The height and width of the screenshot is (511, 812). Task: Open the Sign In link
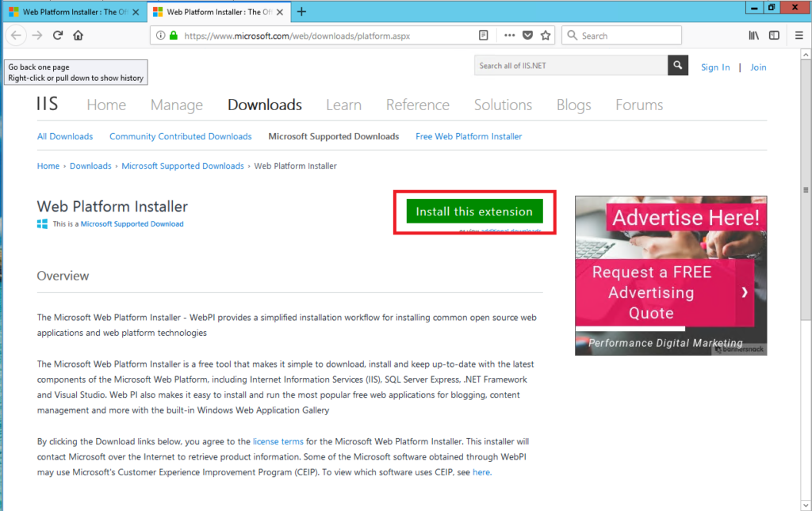coord(714,67)
